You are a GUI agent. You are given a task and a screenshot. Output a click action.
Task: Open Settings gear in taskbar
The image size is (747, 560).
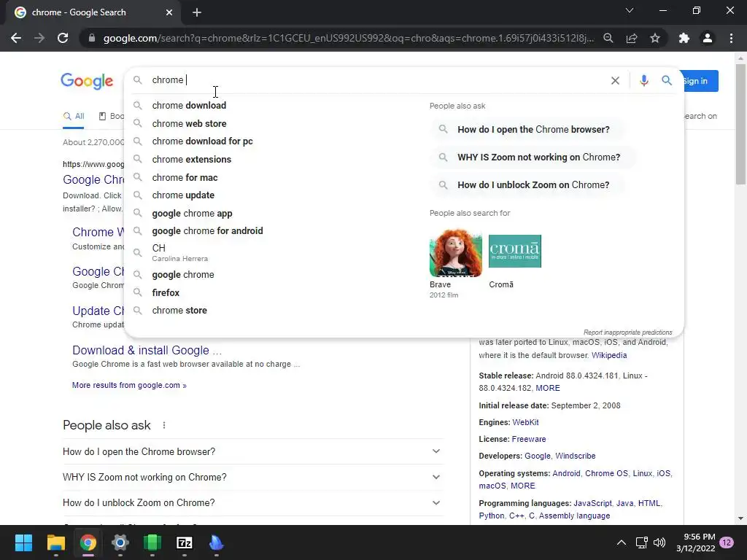(x=120, y=542)
